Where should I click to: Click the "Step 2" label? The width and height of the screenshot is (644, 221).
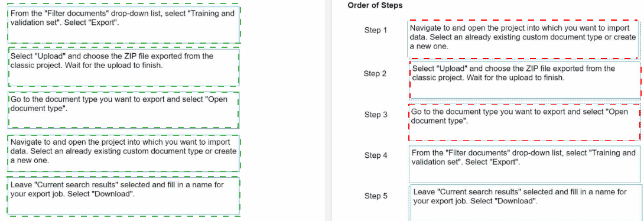pyautogui.click(x=375, y=74)
